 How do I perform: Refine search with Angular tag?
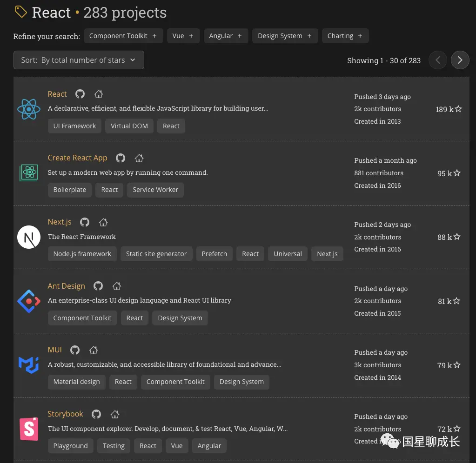[226, 36]
